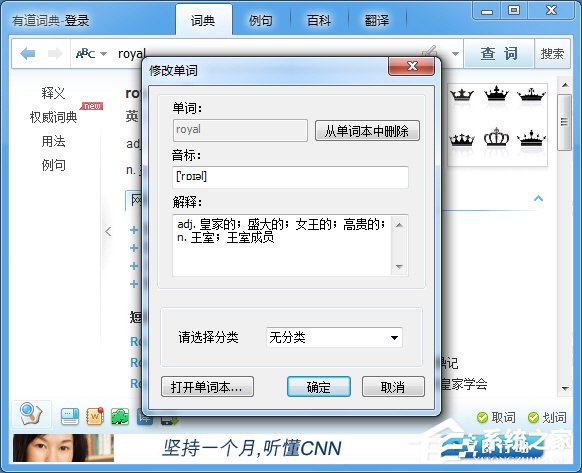Click the first crown image thumbnail
Viewport: 582px width, 473px height.
[462, 95]
